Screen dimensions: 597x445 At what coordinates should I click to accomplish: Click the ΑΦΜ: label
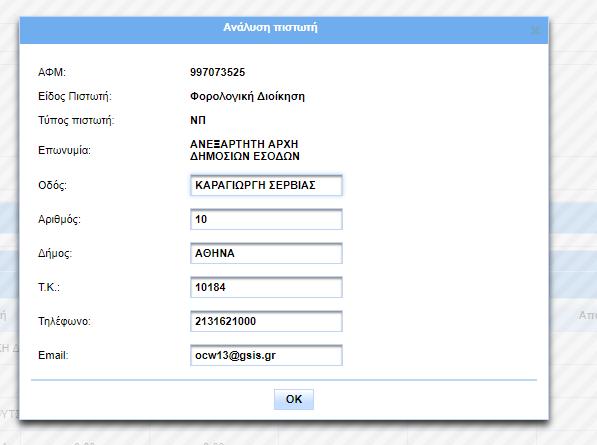tap(52, 72)
